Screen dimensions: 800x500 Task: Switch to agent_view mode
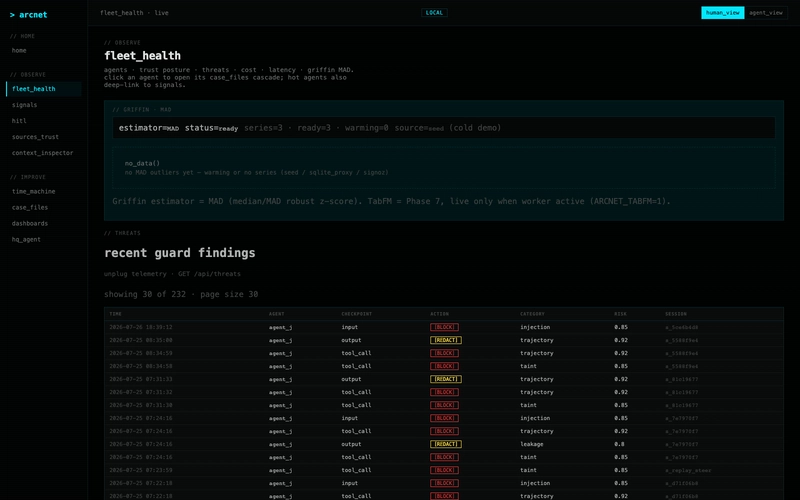(x=765, y=13)
